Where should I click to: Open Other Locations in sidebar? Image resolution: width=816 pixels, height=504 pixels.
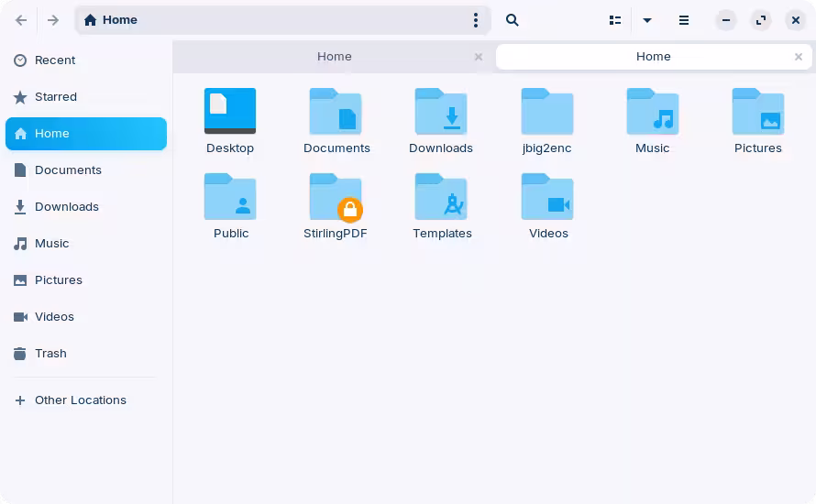pos(80,400)
